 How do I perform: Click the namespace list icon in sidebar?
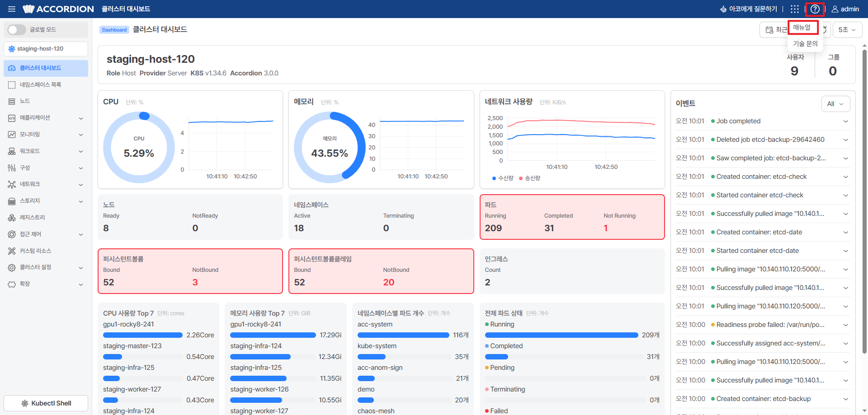pos(12,84)
